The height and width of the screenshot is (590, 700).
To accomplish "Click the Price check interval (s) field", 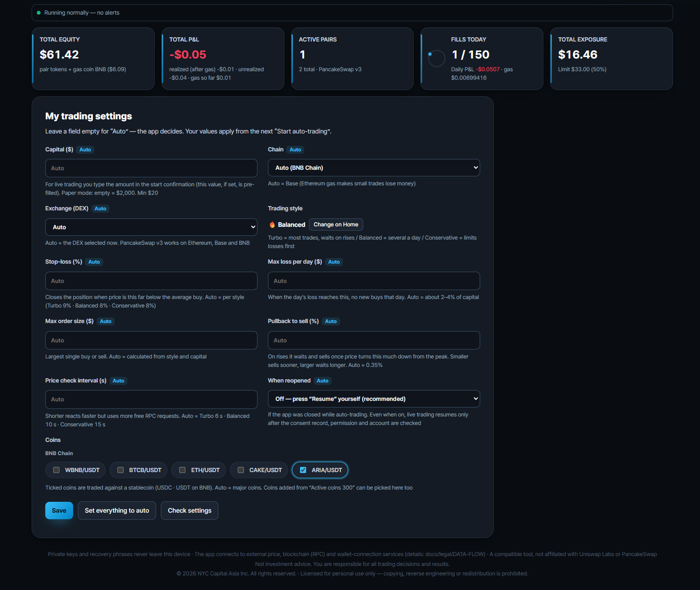I will point(151,399).
